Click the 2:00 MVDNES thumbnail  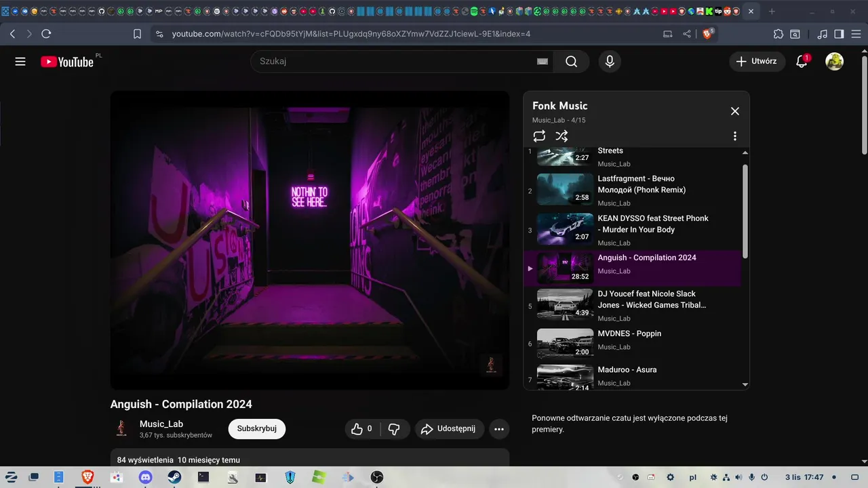tap(565, 344)
